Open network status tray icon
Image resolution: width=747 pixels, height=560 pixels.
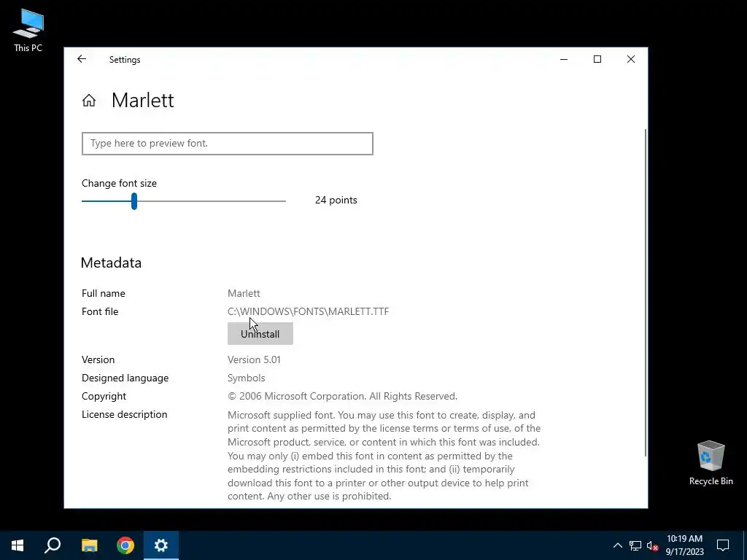coord(635,545)
